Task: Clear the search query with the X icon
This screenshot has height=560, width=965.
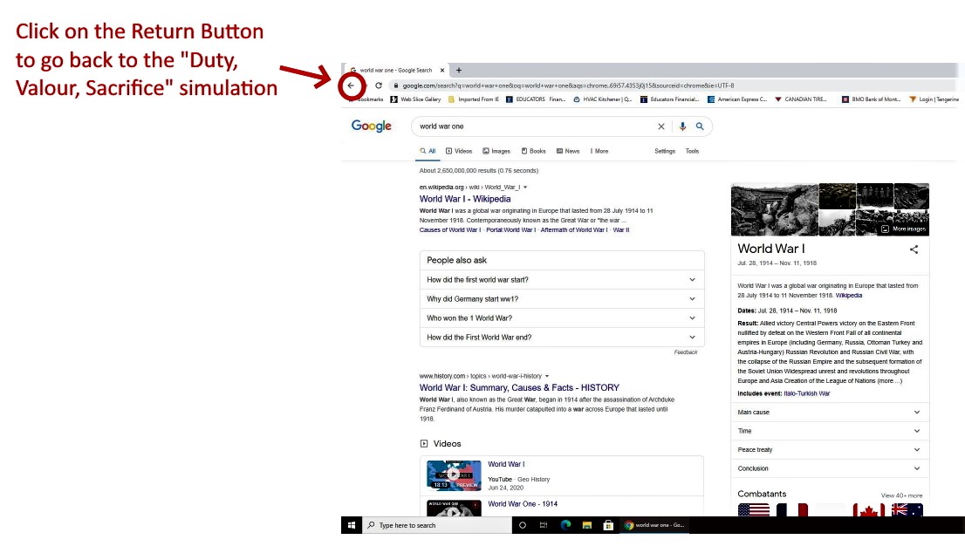Action: pyautogui.click(x=661, y=126)
